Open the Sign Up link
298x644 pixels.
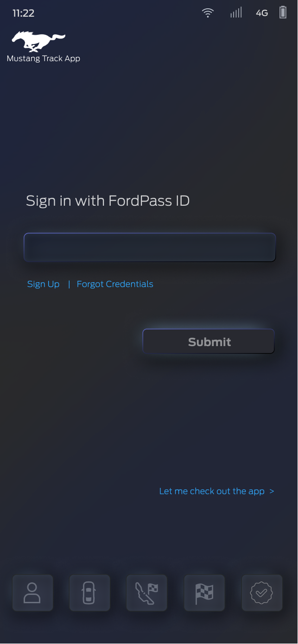(43, 284)
